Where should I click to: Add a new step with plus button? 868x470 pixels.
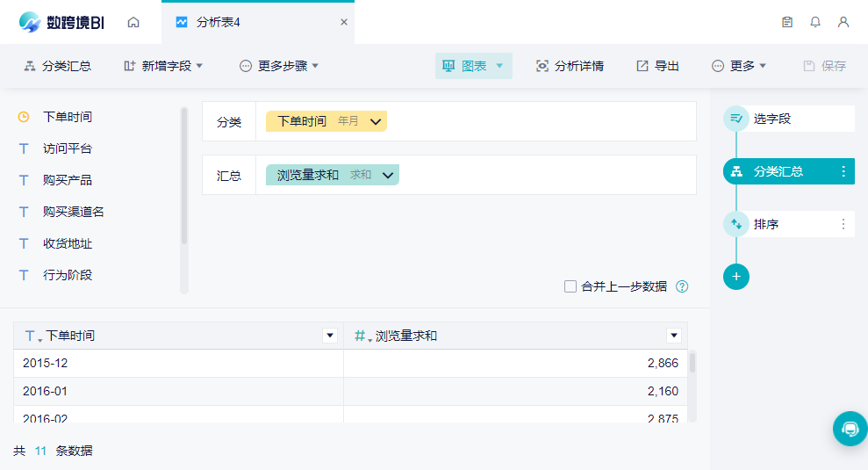pos(736,277)
